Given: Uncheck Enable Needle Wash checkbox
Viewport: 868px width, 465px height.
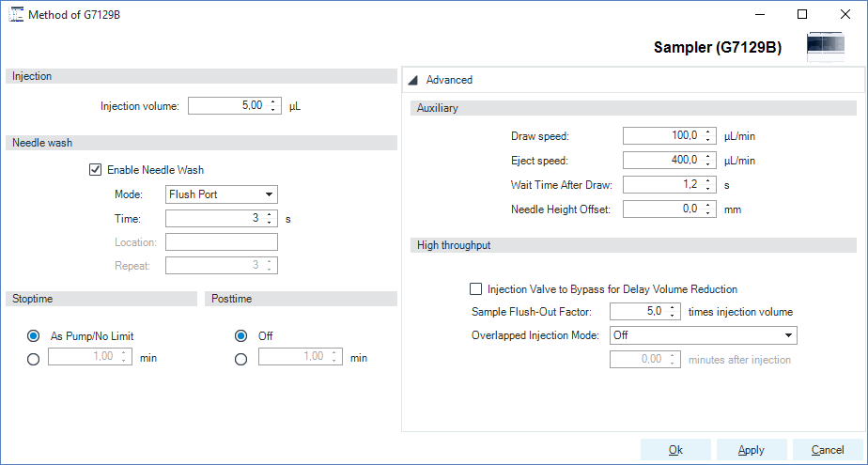Looking at the screenshot, I should click(95, 169).
